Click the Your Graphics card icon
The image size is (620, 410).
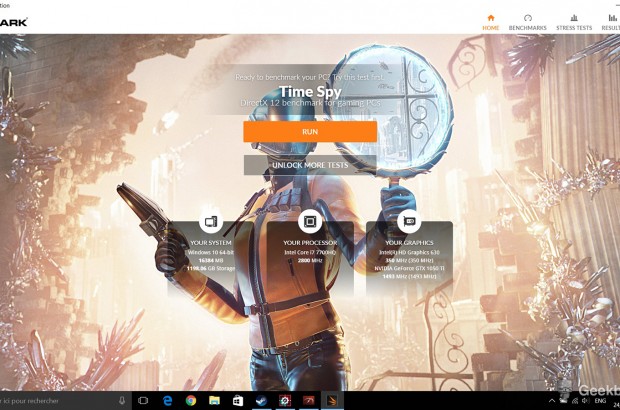point(408,222)
